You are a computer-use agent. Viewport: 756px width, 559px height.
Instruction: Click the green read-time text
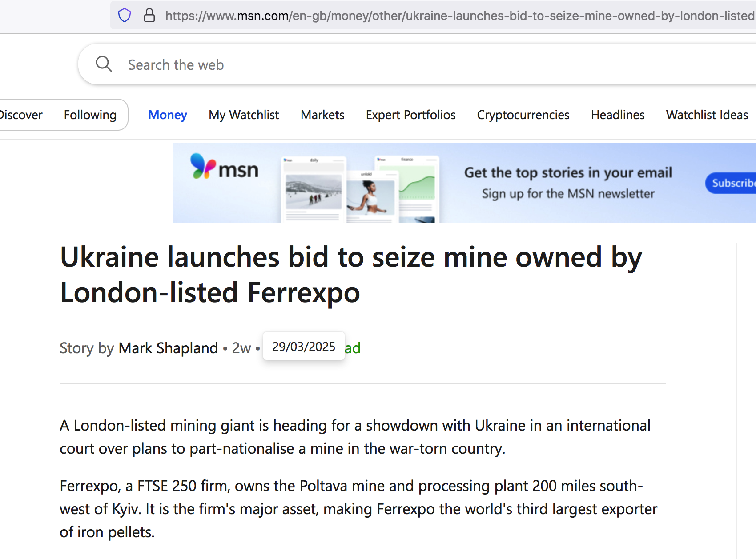click(353, 348)
